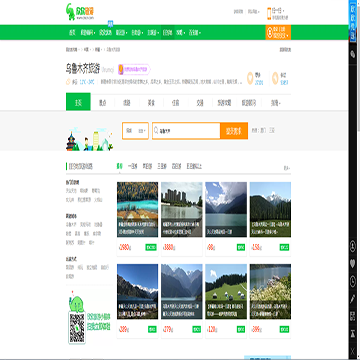Click the heart favorites icon in right sidebar

(x=353, y=264)
